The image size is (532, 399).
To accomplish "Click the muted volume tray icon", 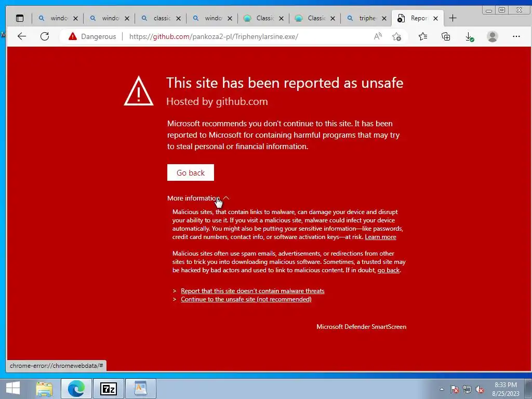I will 480,389.
